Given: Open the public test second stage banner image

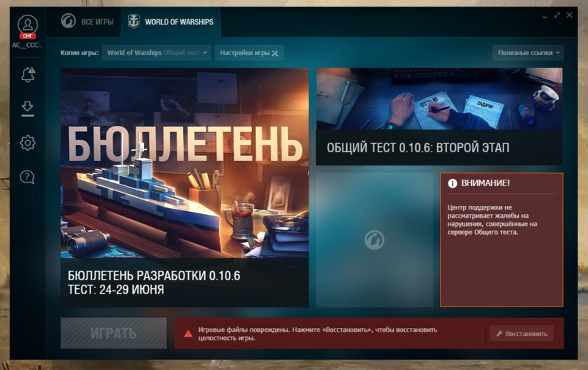Looking at the screenshot, I should [x=439, y=99].
